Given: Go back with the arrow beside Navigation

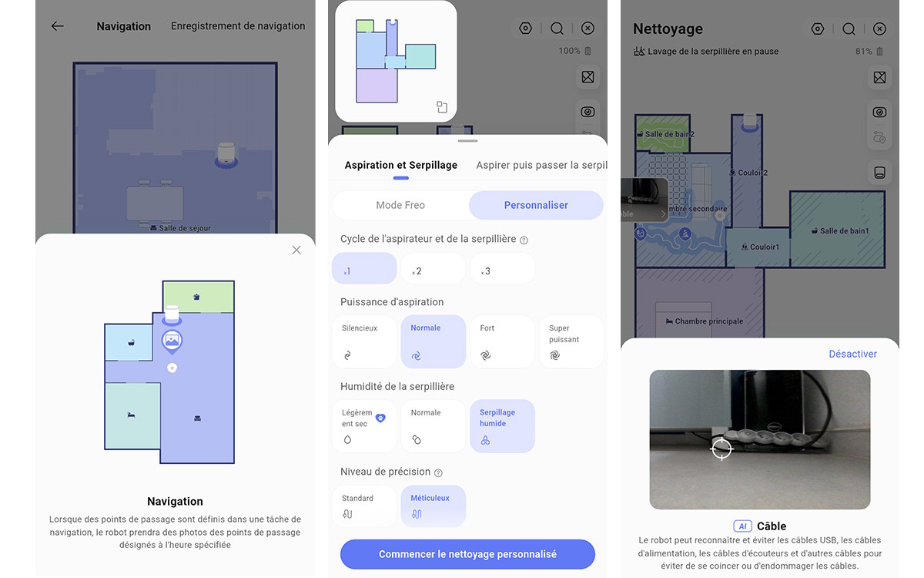Looking at the screenshot, I should [x=57, y=26].
